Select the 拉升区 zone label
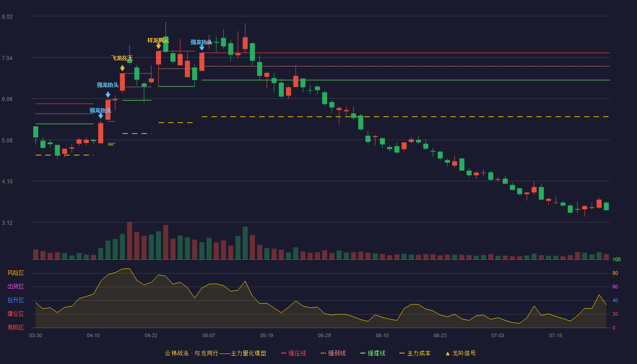Image resolution: width=637 pixels, height=364 pixels. (15, 300)
